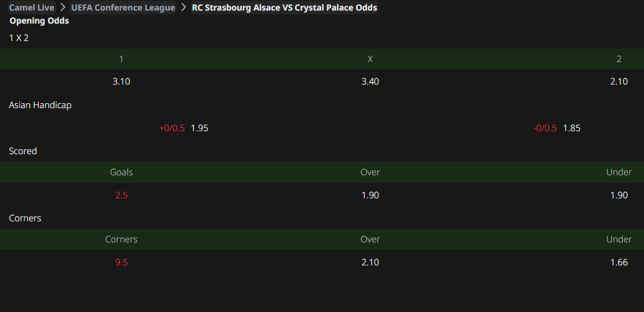
Task: Choose Under odds for 2.5 goals
Action: [x=619, y=195]
